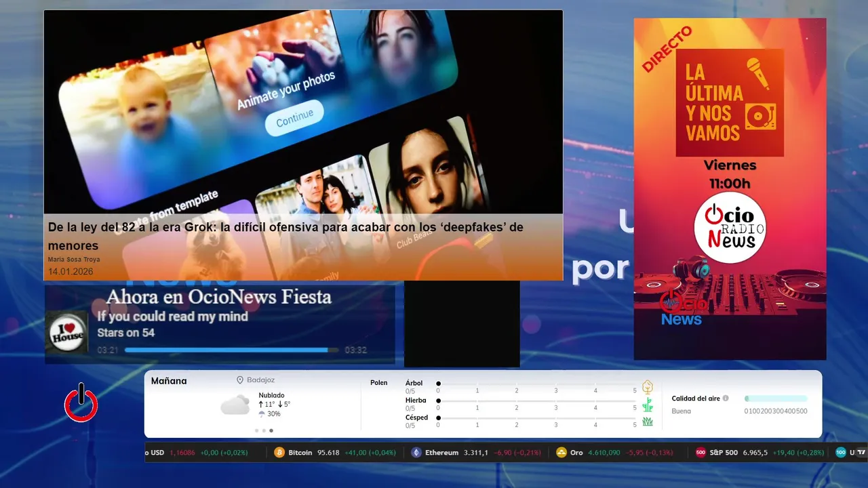Click the Oro gold icon in ticker
The height and width of the screenshot is (488, 868).
tap(561, 452)
